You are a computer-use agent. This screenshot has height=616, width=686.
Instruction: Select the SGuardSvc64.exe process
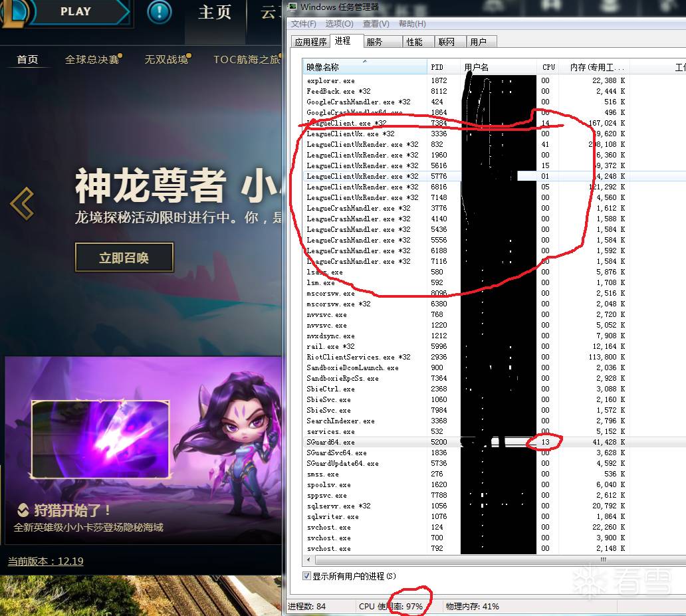point(495,453)
